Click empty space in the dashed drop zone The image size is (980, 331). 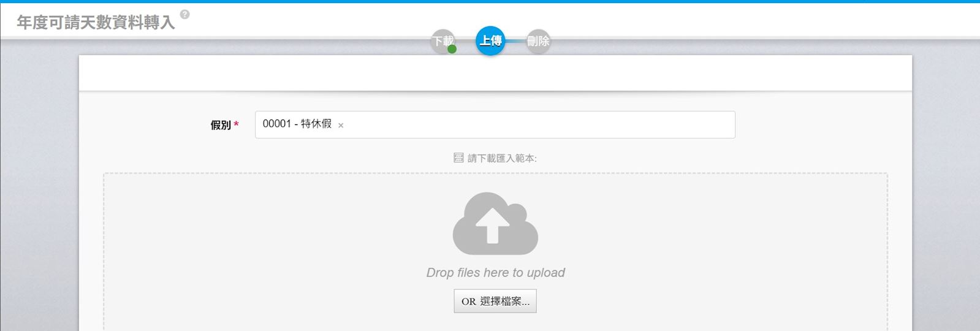click(245, 245)
